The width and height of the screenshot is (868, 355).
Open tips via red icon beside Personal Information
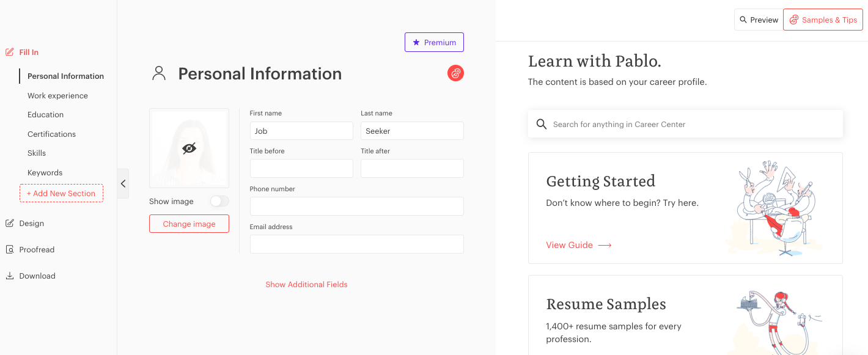[455, 73]
